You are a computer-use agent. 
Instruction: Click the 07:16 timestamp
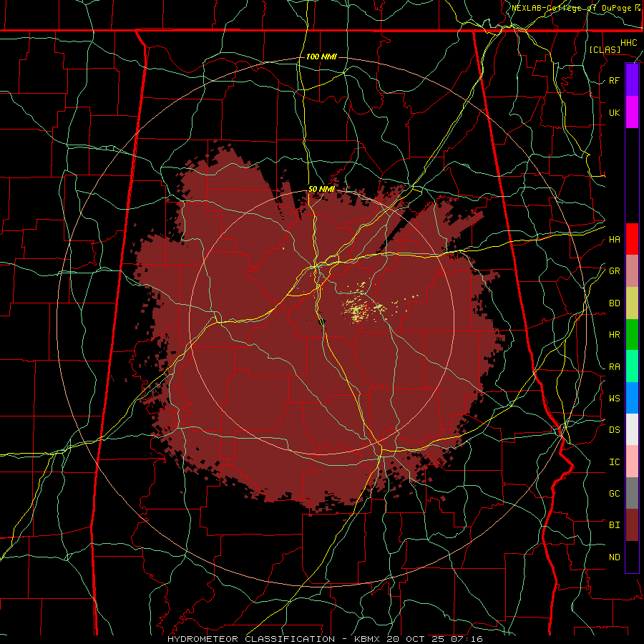click(466, 639)
